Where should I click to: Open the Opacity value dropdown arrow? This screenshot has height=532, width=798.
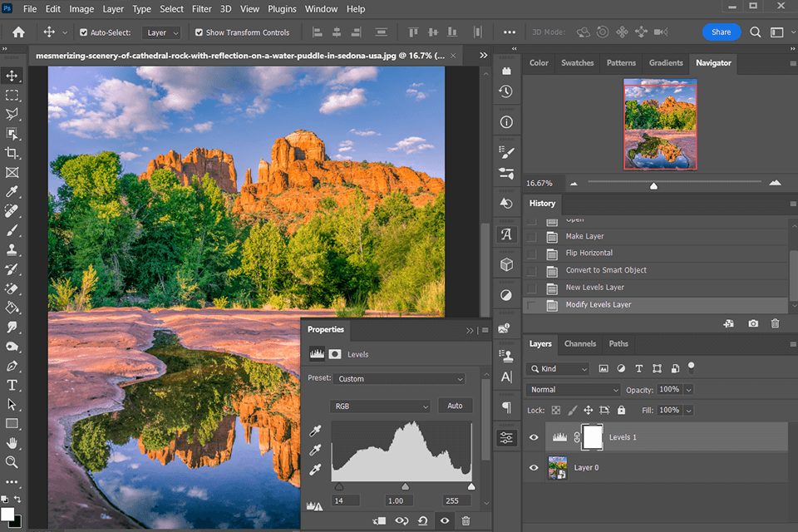pyautogui.click(x=689, y=391)
